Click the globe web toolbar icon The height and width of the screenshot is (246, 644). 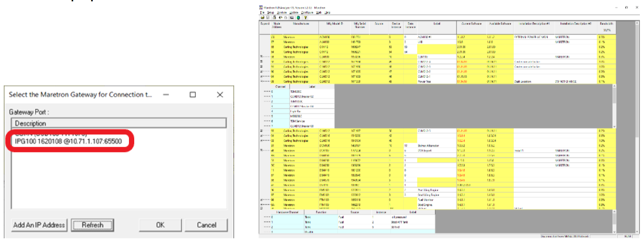click(x=299, y=17)
